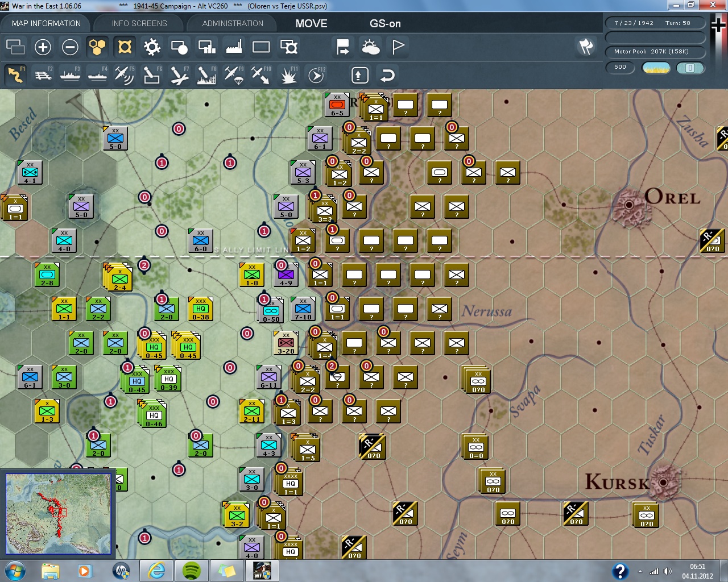Screen dimensions: 728x582
Task: Click the volume speaker icon in system tray
Action: coord(667,571)
